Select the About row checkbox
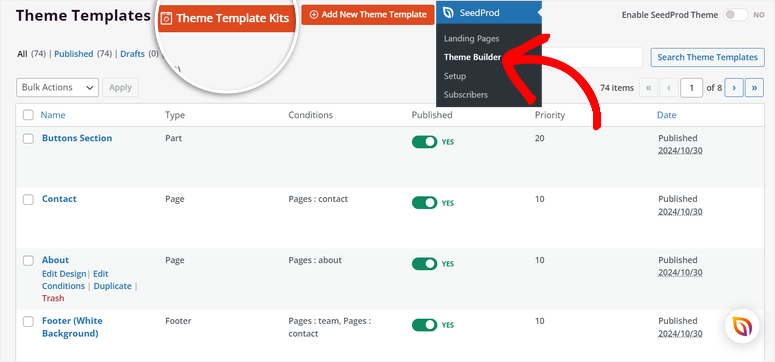The height and width of the screenshot is (362, 775). point(28,260)
